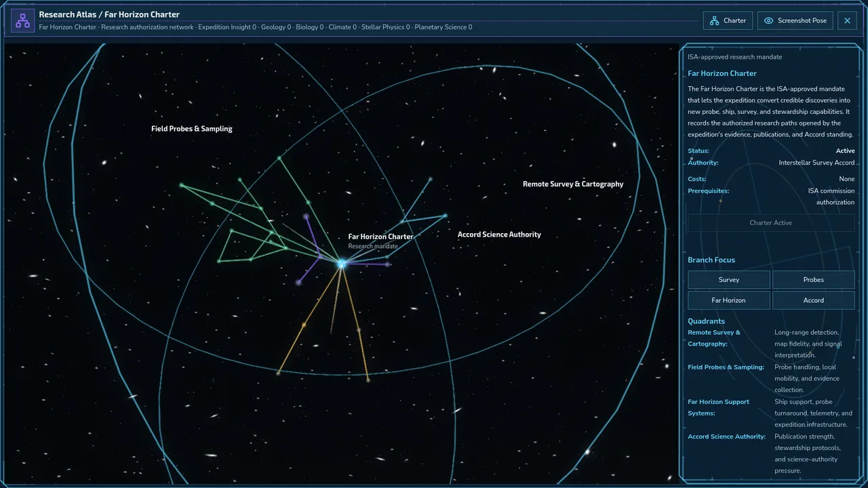The height and width of the screenshot is (488, 868).
Task: Focus the Accord branch
Action: pos(814,300)
